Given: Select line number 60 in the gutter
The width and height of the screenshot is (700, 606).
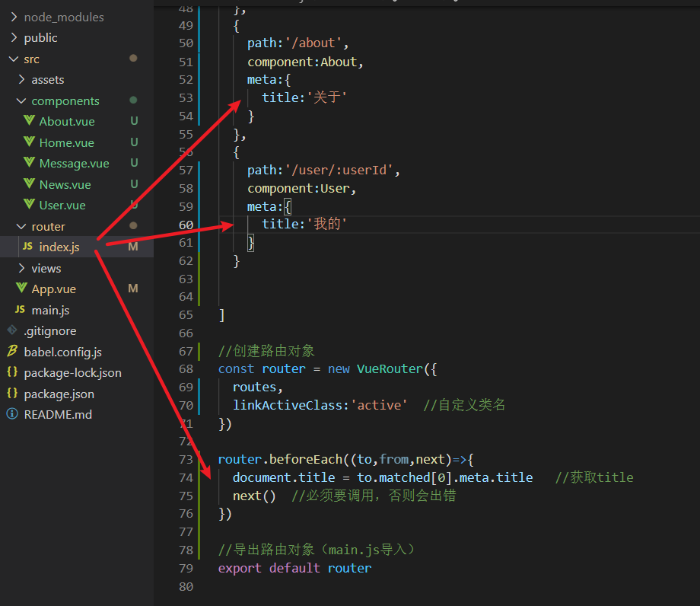Looking at the screenshot, I should 186,224.
